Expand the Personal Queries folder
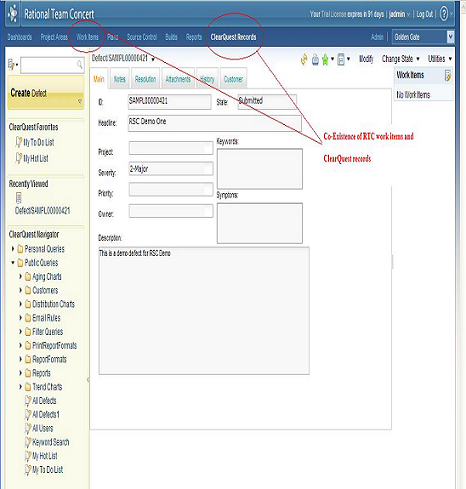This screenshot has width=466, height=489. (13, 249)
